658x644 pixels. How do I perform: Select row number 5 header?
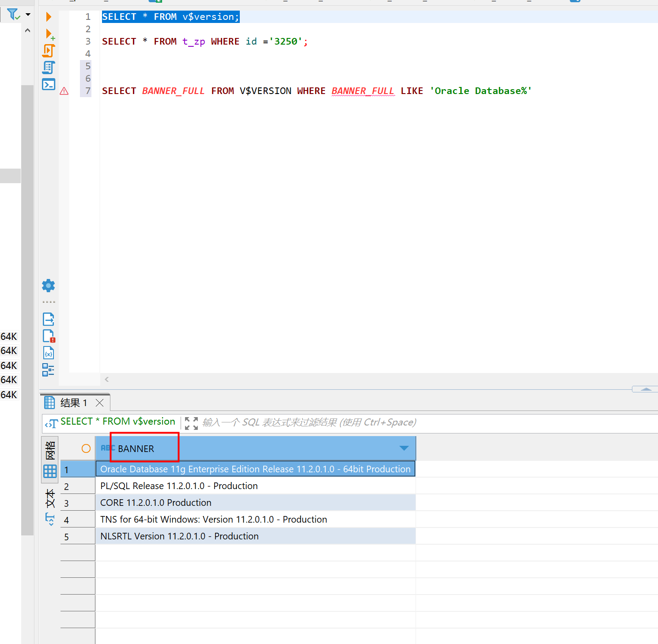click(x=78, y=536)
